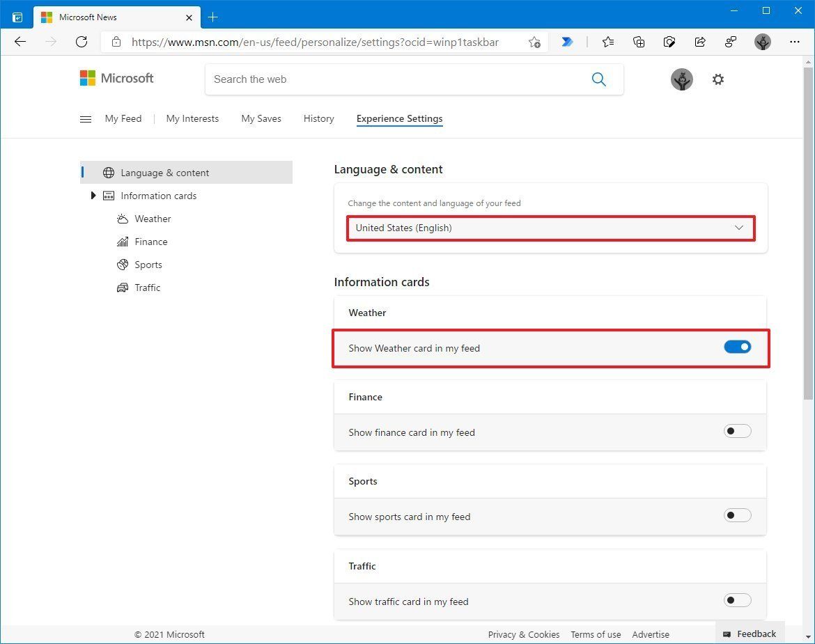Click the profile avatar near the gear icon
The image size is (815, 644).
(681, 79)
